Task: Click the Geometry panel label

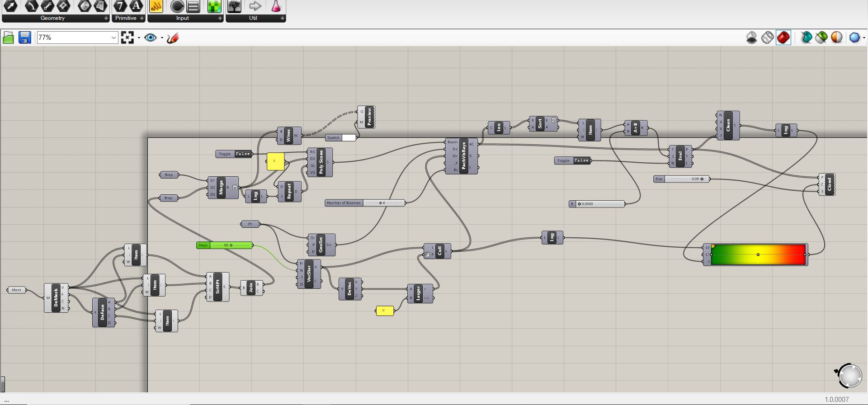Action: (52, 18)
